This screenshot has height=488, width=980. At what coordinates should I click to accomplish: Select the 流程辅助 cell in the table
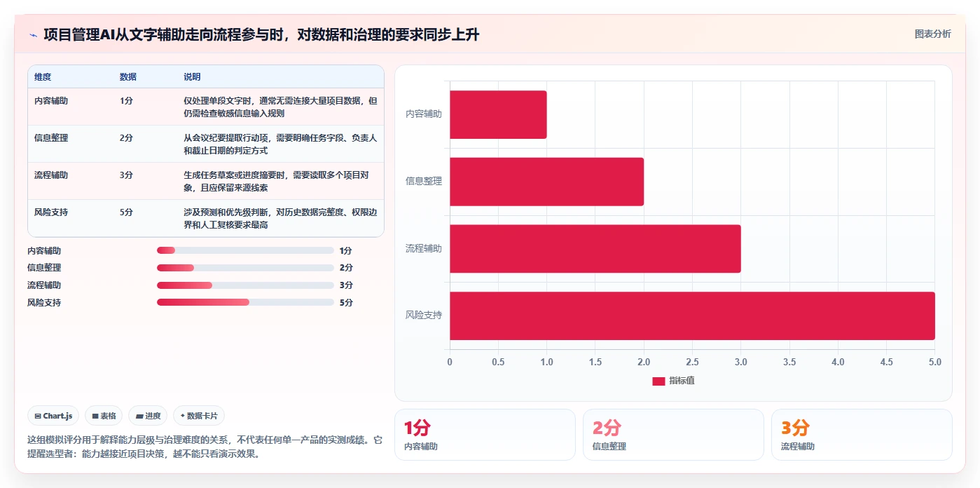coord(51,175)
